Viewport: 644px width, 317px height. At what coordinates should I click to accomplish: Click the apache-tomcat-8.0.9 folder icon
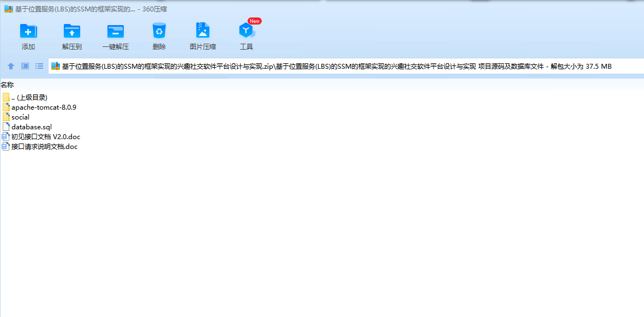6,107
